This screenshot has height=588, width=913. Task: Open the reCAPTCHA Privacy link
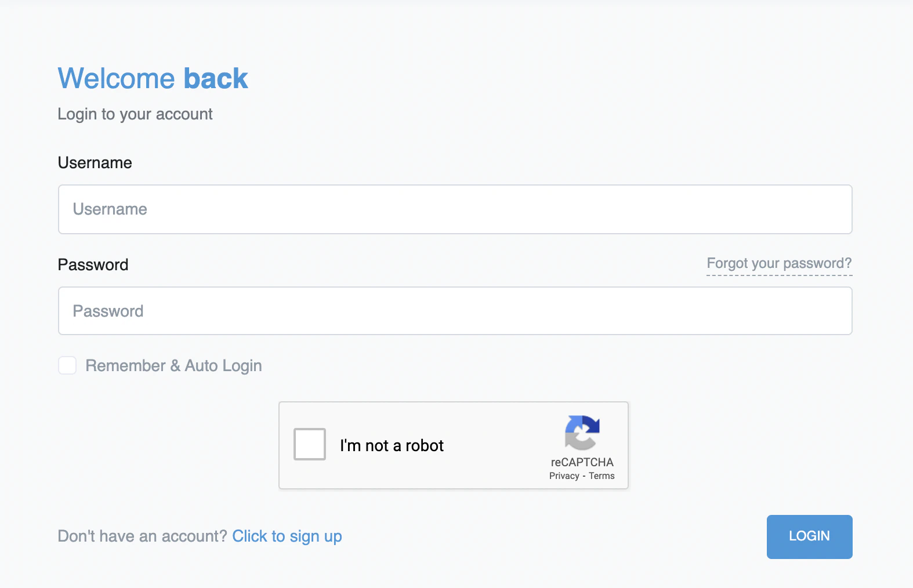click(564, 476)
